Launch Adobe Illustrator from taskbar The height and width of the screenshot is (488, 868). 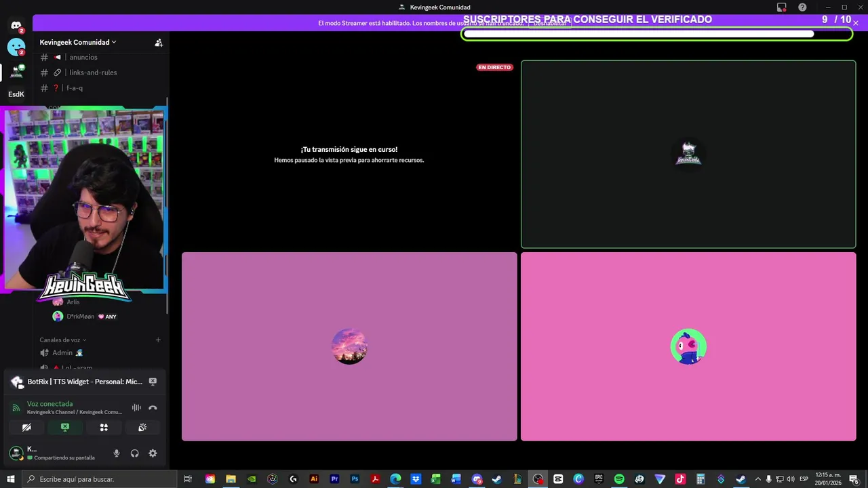coord(314,479)
